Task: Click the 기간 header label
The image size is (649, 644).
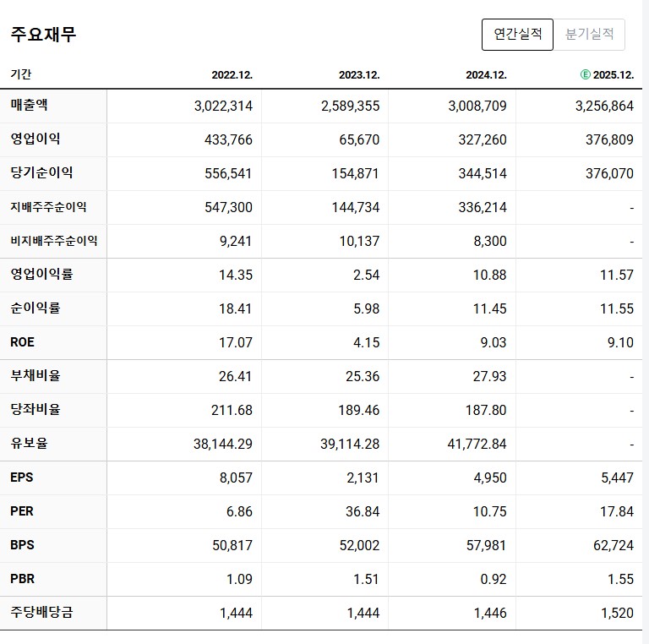Action: coord(20,74)
